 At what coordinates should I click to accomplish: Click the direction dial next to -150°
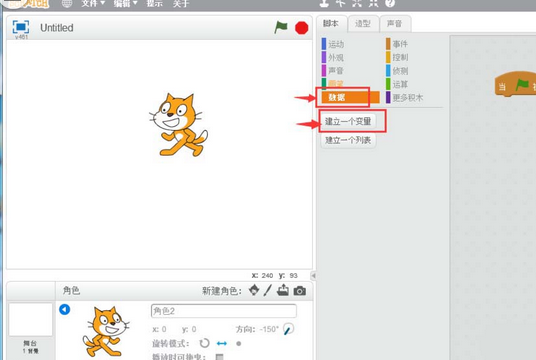289,329
